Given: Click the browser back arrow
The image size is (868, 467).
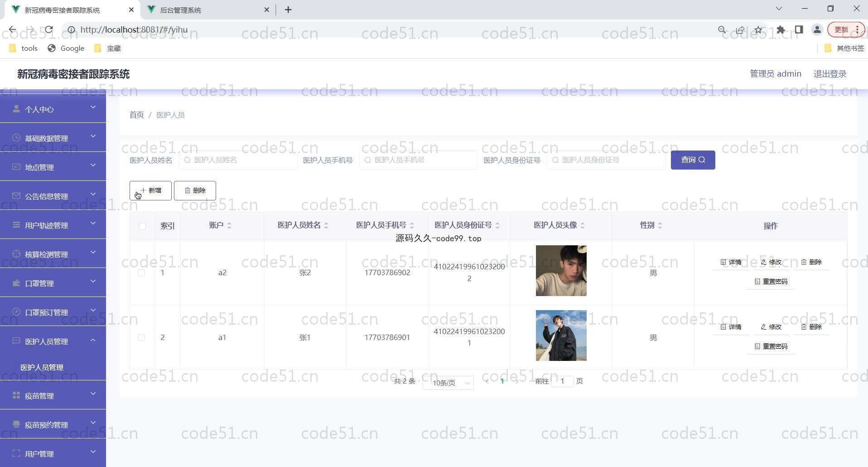Looking at the screenshot, I should (x=13, y=29).
